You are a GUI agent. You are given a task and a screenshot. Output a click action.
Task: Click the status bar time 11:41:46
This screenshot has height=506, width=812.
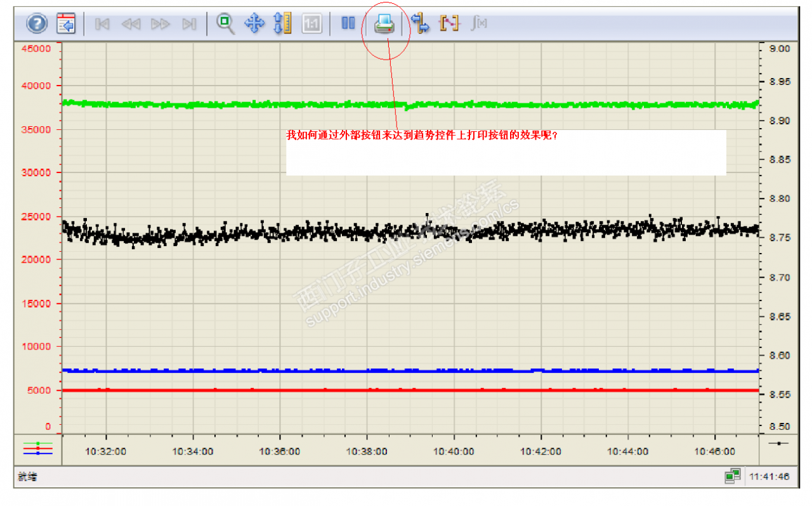coord(769,477)
